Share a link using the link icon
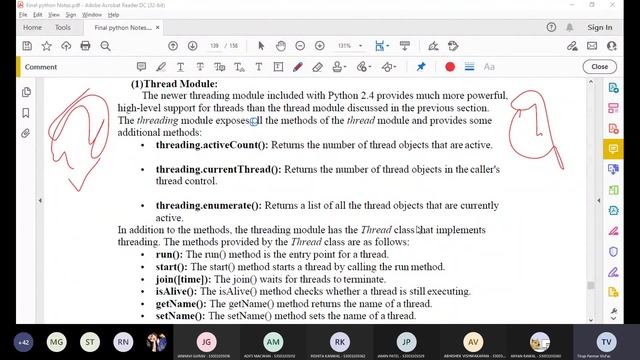640x360 pixels. [572, 46]
